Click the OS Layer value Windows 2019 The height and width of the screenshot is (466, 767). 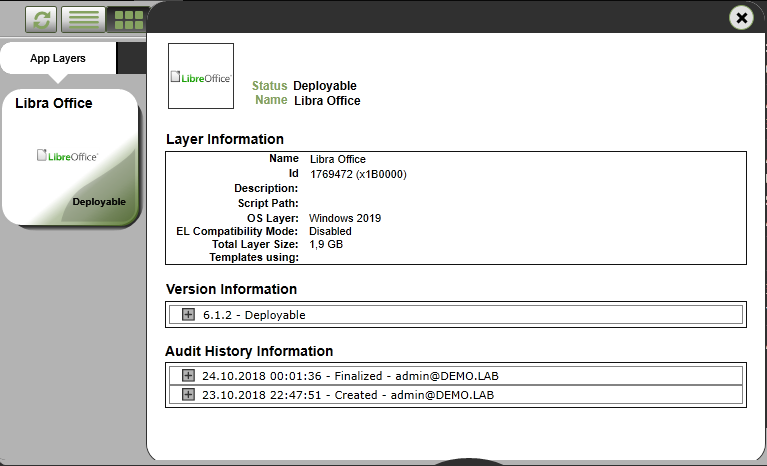click(x=345, y=218)
